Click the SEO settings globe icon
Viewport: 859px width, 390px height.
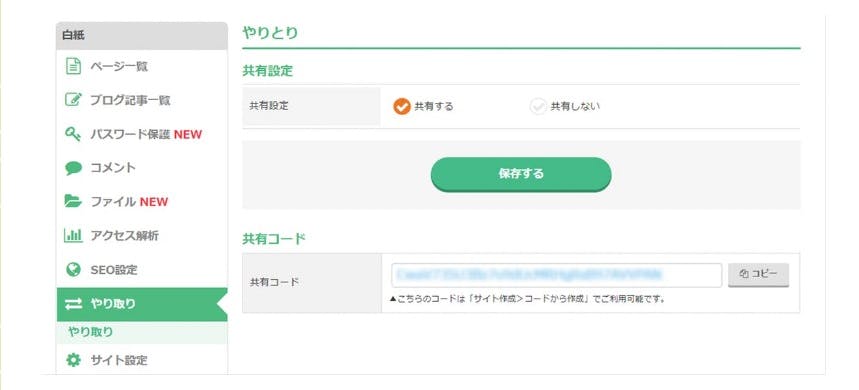(73, 269)
